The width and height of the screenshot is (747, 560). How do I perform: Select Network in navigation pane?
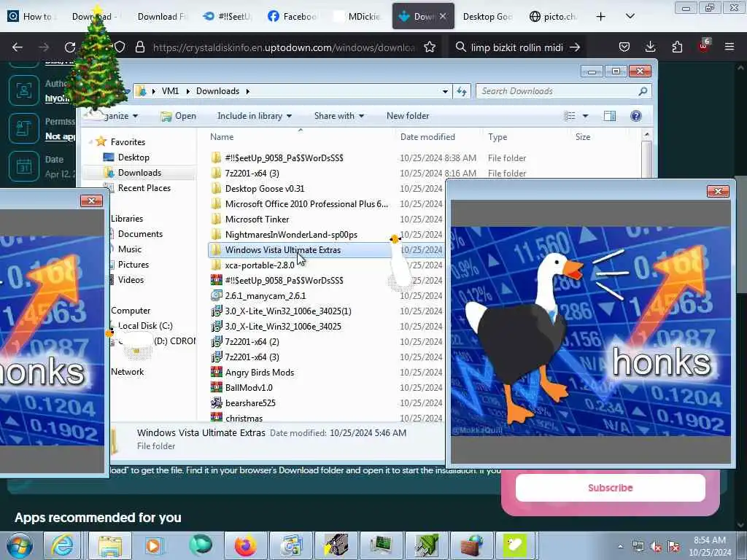[127, 371]
